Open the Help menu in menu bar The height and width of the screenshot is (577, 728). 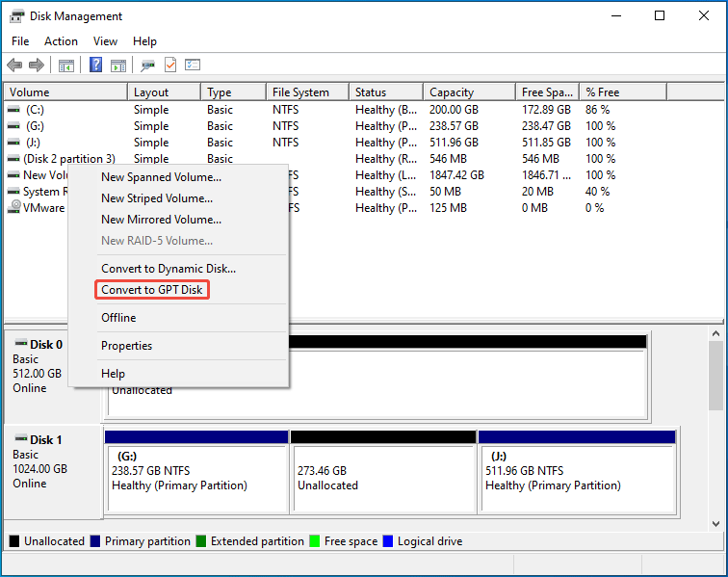(144, 41)
